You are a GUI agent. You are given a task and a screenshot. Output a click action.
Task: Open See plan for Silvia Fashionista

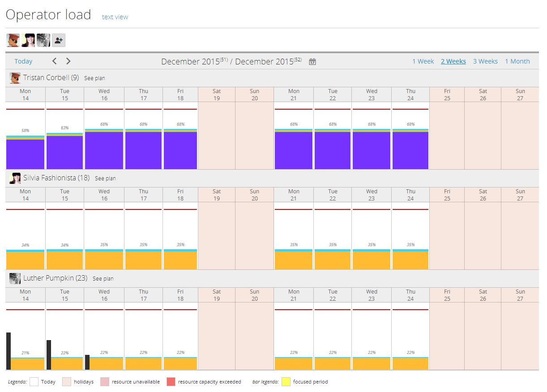click(x=105, y=178)
